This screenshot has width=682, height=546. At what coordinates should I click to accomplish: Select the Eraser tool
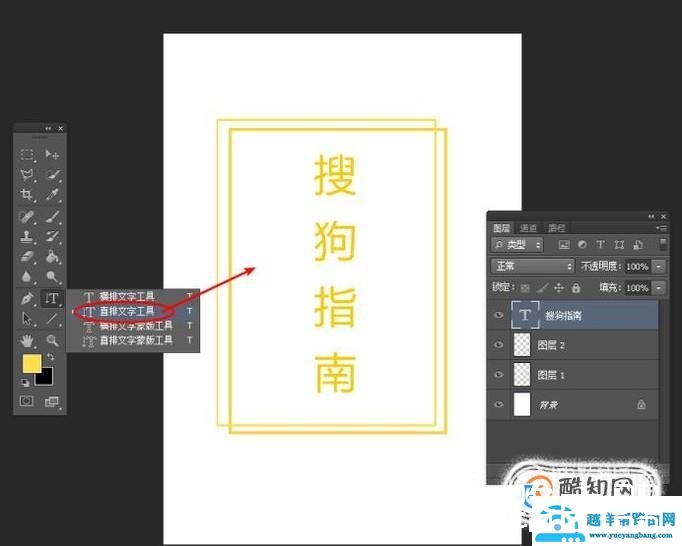27,257
